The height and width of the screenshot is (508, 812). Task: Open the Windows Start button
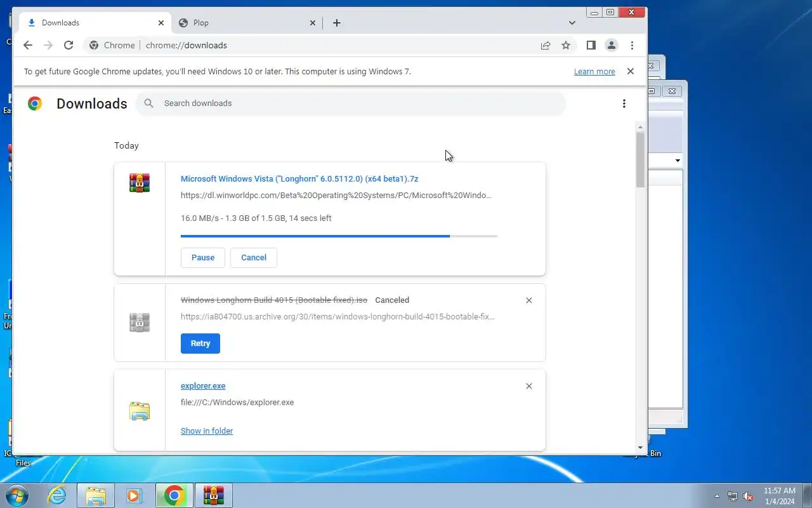tap(16, 495)
